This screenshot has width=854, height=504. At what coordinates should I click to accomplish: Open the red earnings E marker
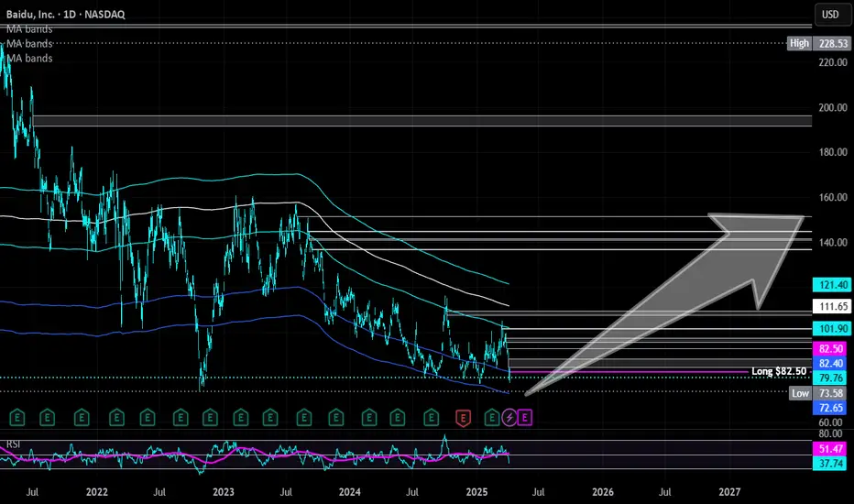[x=463, y=418]
